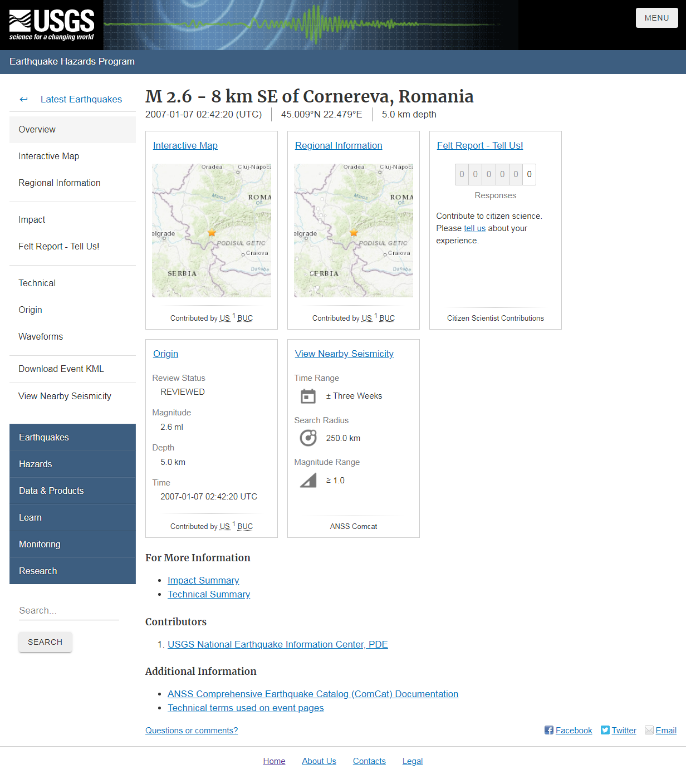Click the '45.009°N 22.479°E' coordinates text
Screen dimensions: 686x784
[321, 114]
